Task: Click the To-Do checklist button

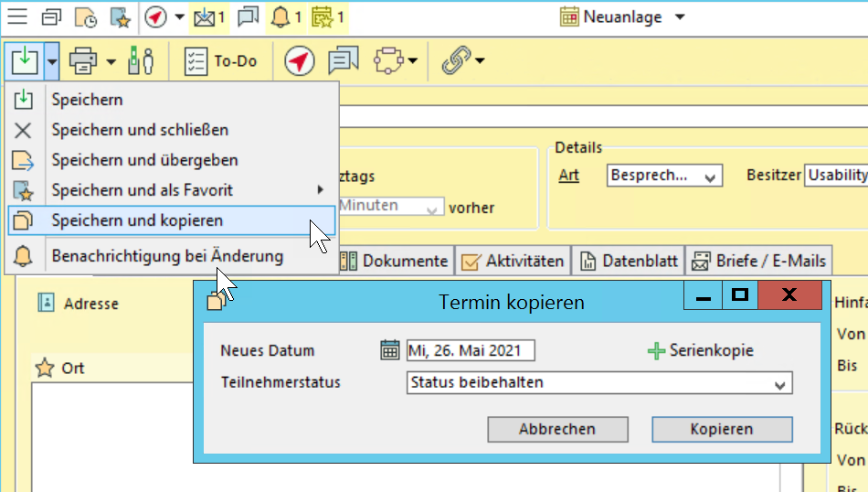Action: click(220, 61)
